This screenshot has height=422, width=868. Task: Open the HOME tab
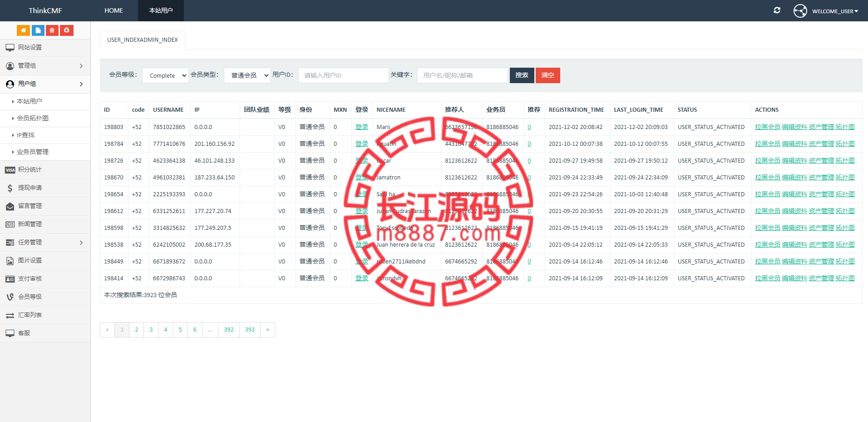pos(113,10)
